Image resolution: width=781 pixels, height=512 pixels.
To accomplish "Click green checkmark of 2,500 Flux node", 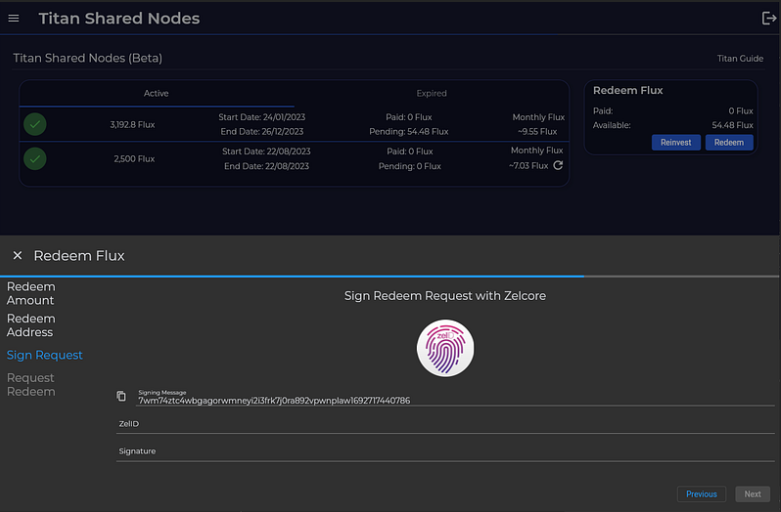I will click(x=35, y=159).
